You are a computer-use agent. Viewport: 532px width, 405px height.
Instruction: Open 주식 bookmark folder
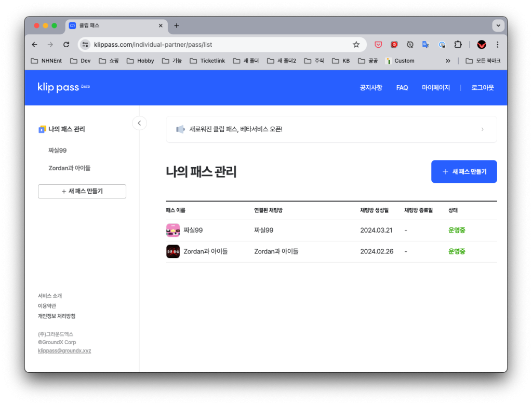314,61
